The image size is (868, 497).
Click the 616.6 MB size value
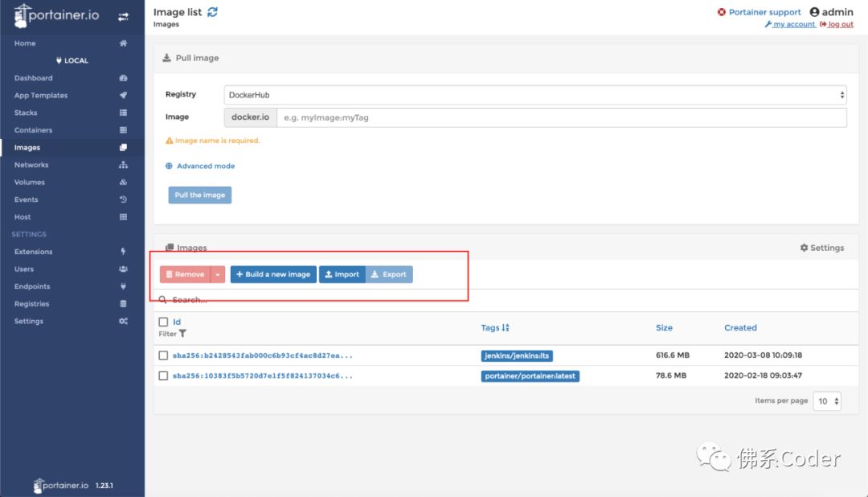[x=673, y=355]
